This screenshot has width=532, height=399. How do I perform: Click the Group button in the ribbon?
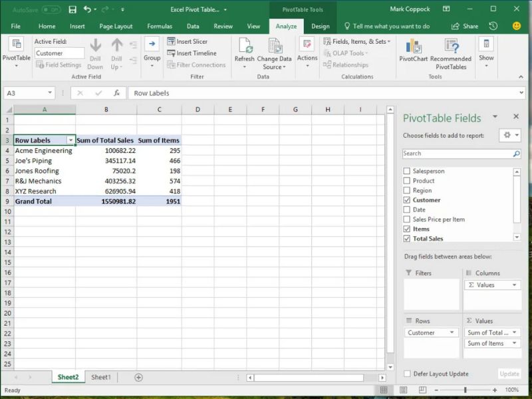(152, 50)
